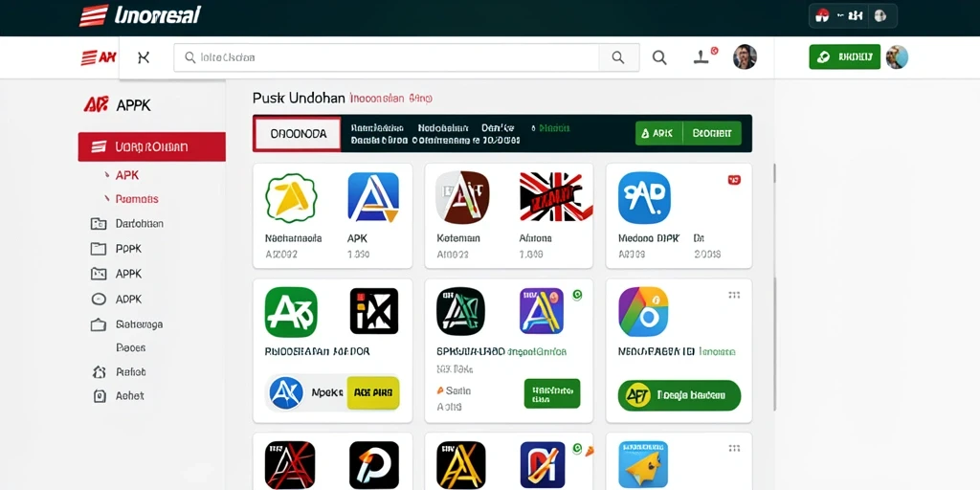Click the red AK logo beside search bar
This screenshot has width=980, height=490.
[x=99, y=57]
